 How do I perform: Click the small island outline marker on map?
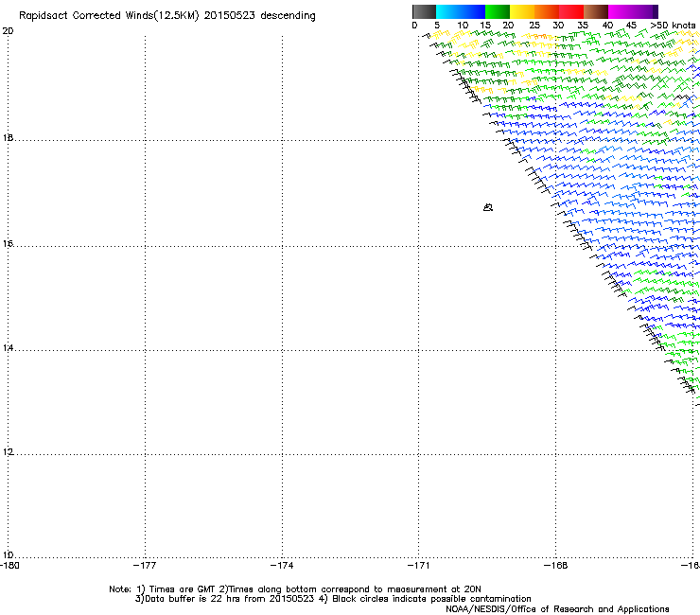pos(488,207)
